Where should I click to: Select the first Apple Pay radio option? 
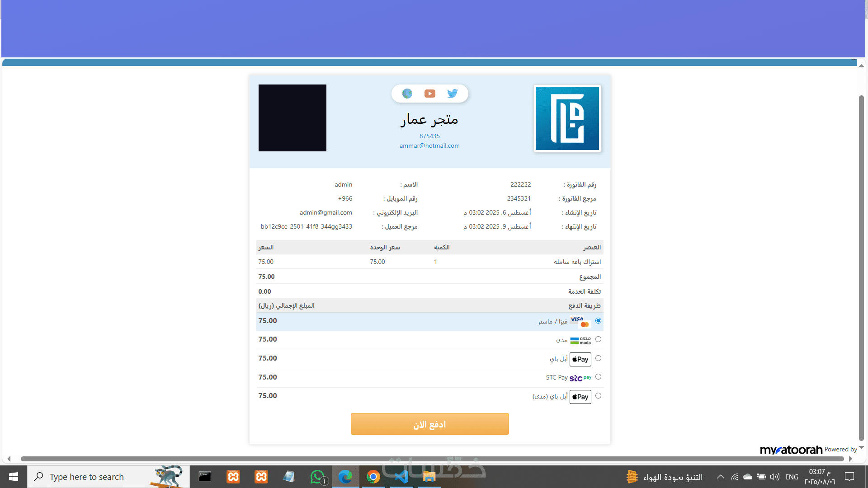598,358
